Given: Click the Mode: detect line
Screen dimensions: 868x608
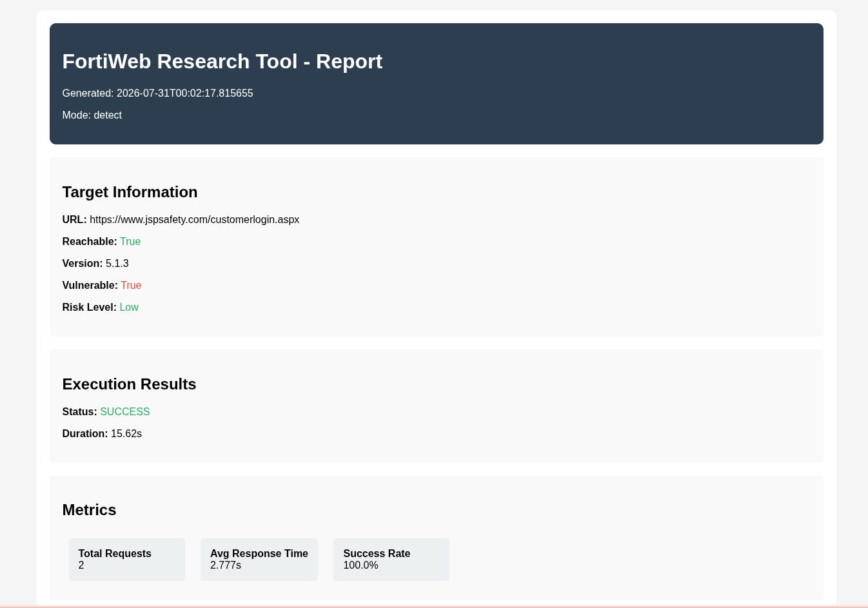Looking at the screenshot, I should click(x=92, y=115).
